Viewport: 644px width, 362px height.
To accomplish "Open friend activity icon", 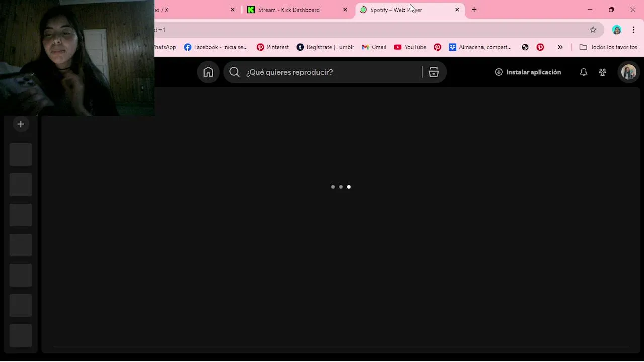I will coord(602,72).
